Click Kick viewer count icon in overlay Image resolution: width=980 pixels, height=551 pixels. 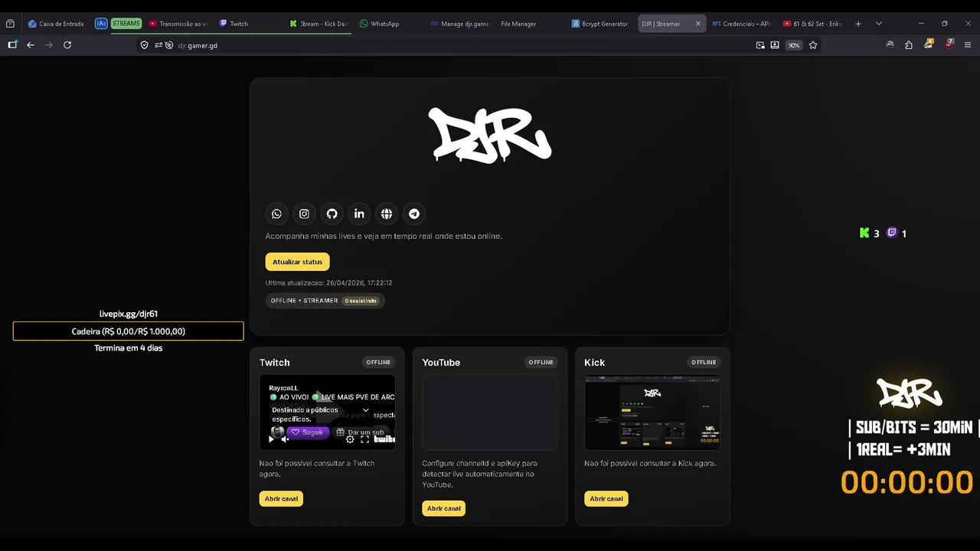pos(864,233)
